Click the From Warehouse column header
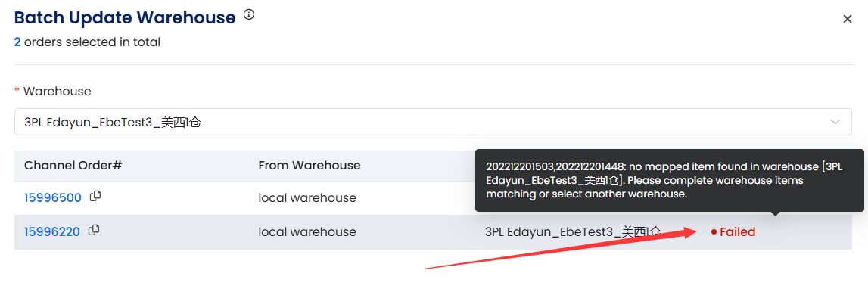The height and width of the screenshot is (292, 868). [x=310, y=166]
